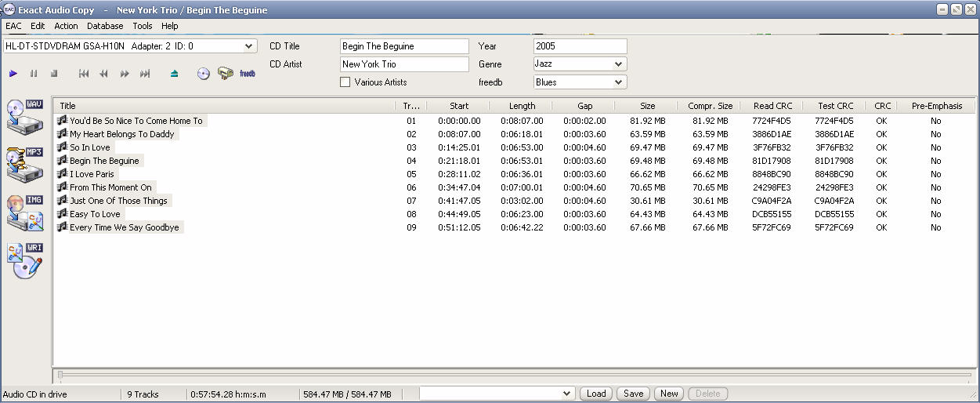This screenshot has height=403, width=980.
Task: Click the freedb query icon
Action: click(x=226, y=73)
